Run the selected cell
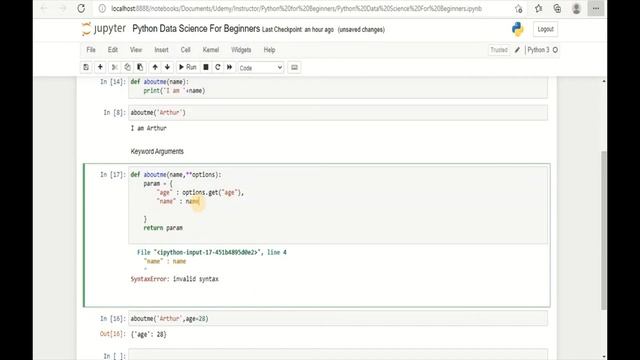Image resolution: width=640 pixels, height=360 pixels. 188,67
